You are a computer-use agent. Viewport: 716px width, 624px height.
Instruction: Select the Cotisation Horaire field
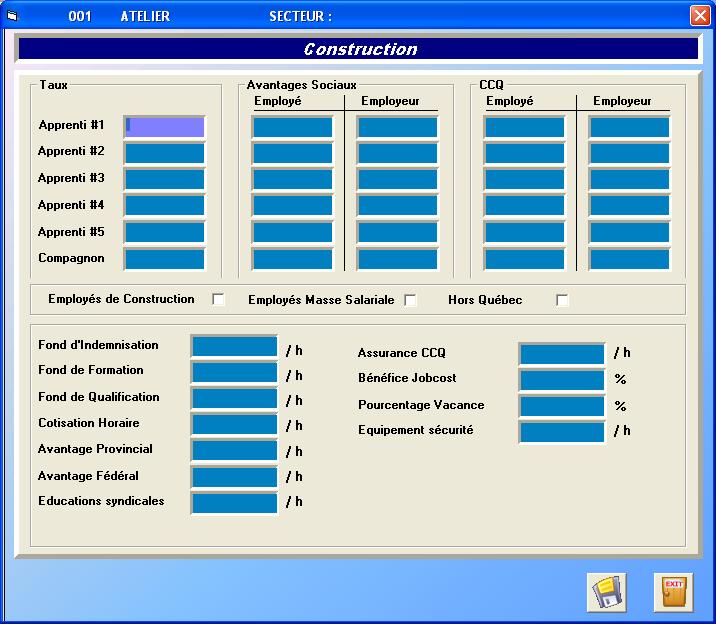(x=234, y=425)
